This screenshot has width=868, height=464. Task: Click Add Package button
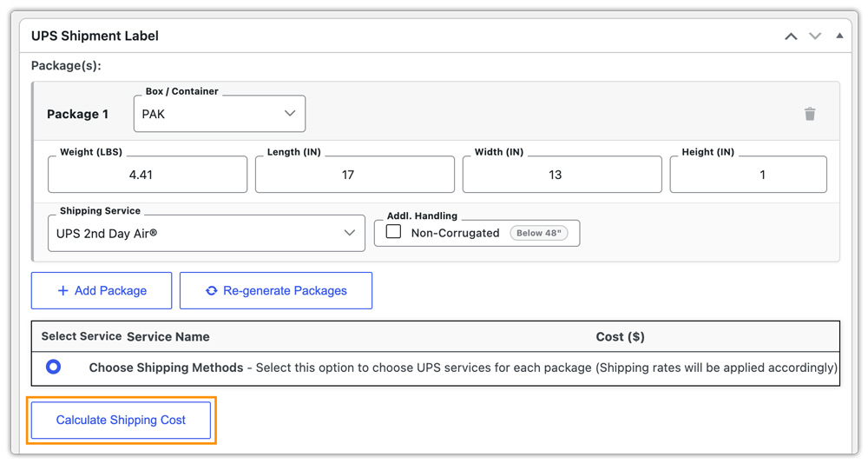pos(102,290)
